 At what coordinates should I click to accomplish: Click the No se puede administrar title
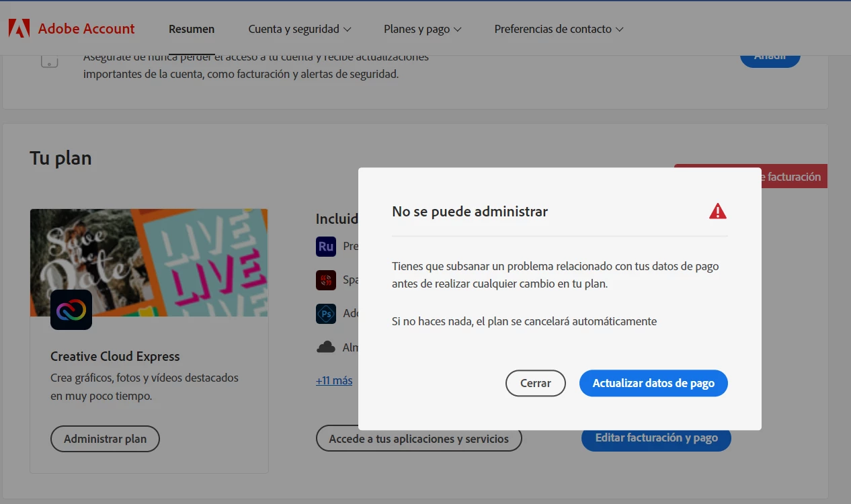[470, 211]
